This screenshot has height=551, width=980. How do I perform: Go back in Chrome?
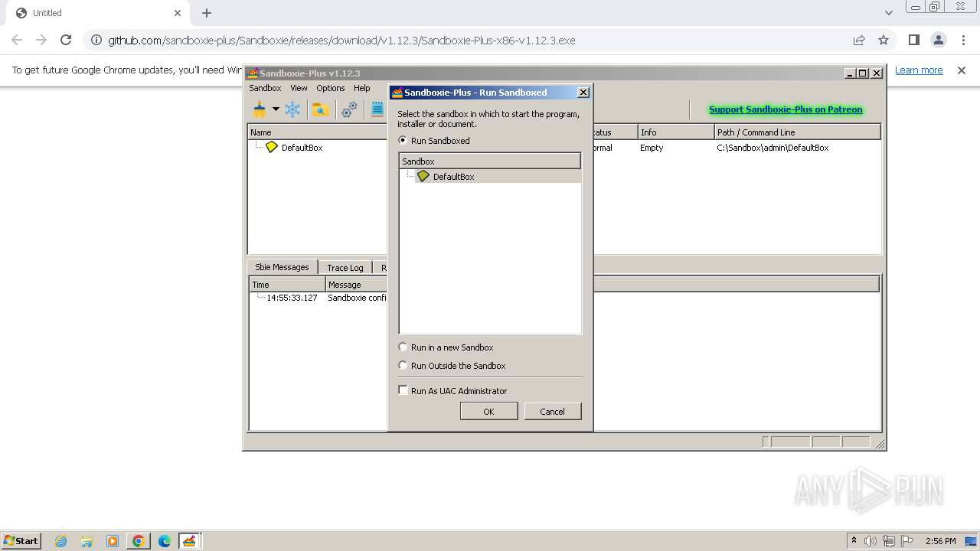[x=17, y=40]
